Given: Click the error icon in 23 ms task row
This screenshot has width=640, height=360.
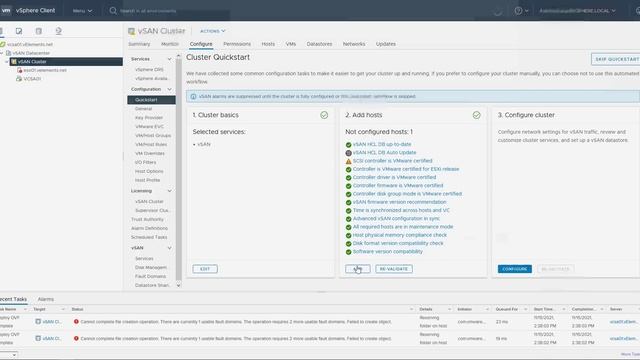Looking at the screenshot, I should pyautogui.click(x=76, y=322).
